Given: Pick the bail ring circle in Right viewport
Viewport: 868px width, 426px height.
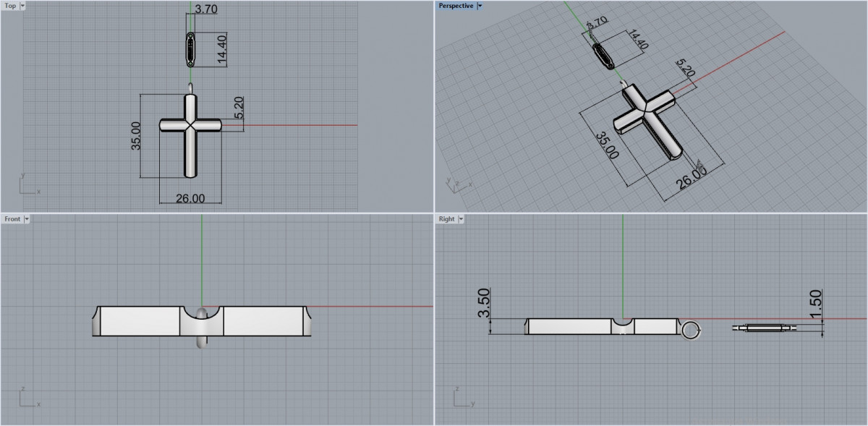Looking at the screenshot, I should click(x=691, y=331).
